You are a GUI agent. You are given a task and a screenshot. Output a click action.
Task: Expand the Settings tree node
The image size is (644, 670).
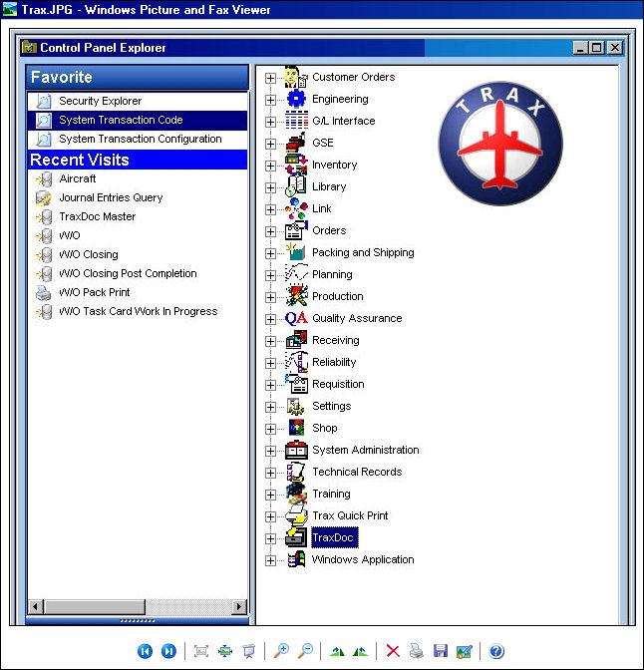coord(270,407)
